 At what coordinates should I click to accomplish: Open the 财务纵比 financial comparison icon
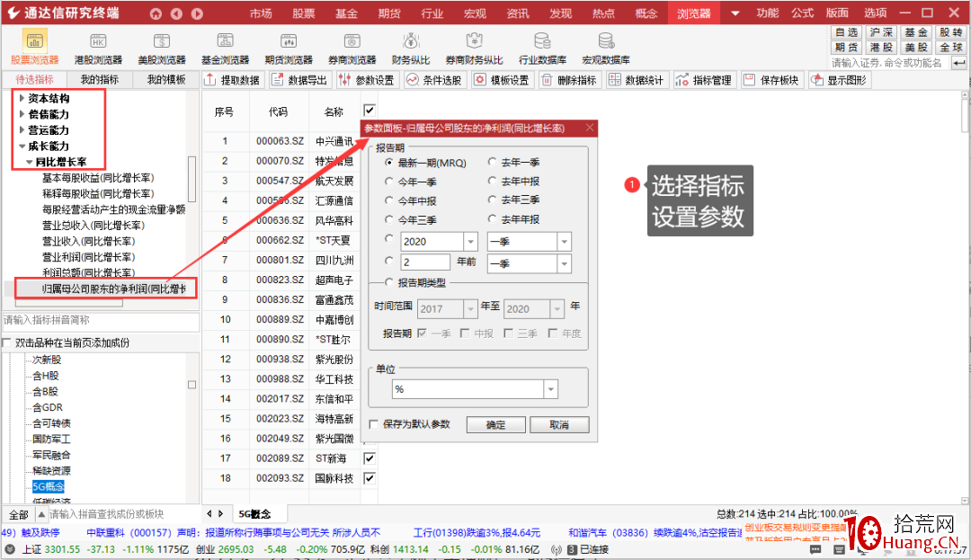(x=411, y=48)
